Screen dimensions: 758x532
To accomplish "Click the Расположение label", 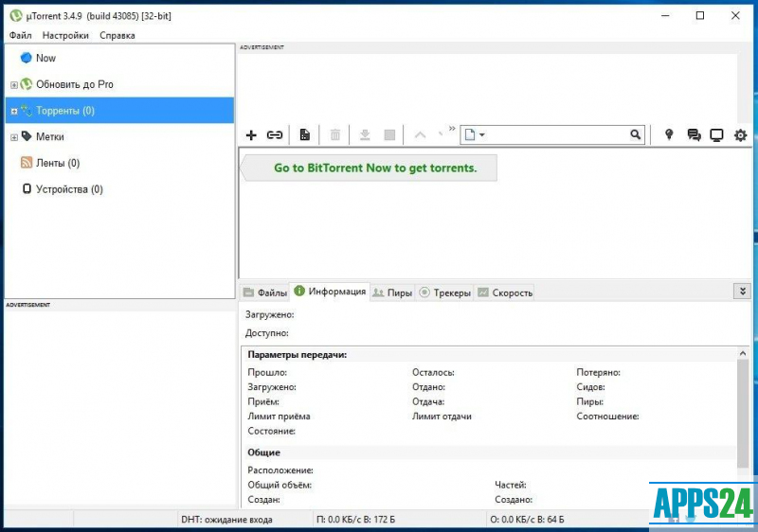I will [x=280, y=470].
